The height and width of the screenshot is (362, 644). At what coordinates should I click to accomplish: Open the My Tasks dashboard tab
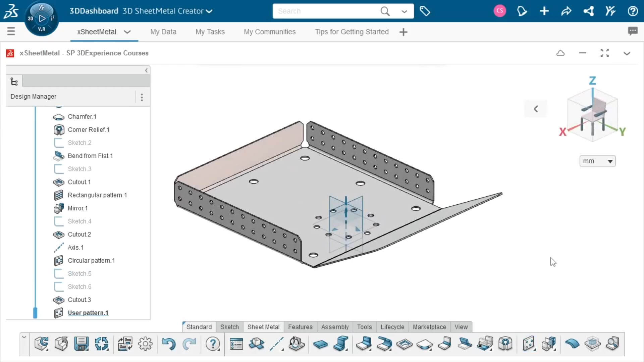click(x=210, y=32)
